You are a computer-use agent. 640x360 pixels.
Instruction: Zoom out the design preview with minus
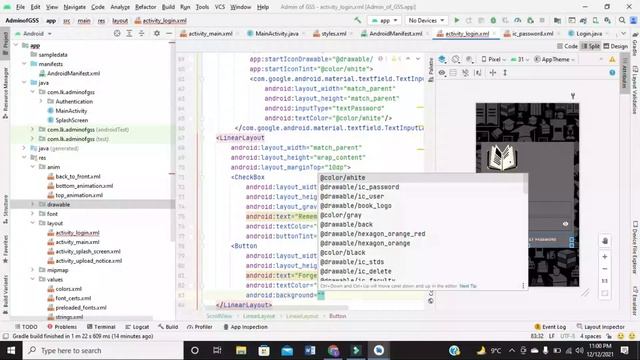604,269
